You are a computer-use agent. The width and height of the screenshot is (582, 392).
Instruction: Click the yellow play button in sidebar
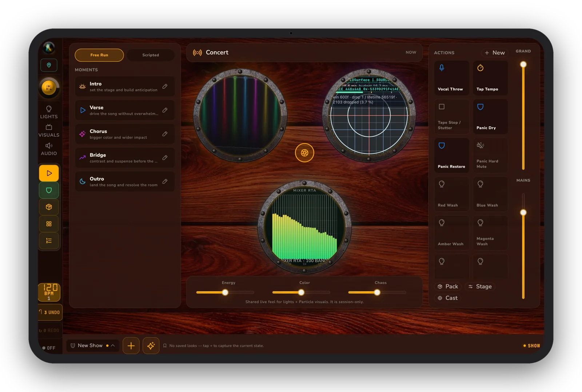click(49, 173)
